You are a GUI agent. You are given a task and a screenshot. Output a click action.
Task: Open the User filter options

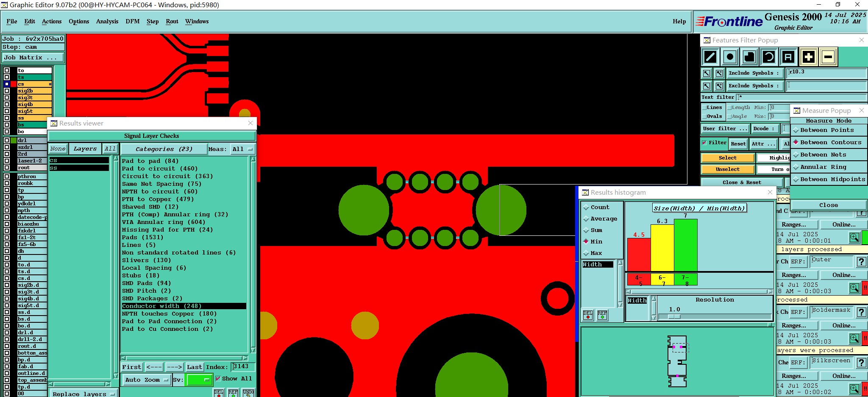[x=725, y=129]
